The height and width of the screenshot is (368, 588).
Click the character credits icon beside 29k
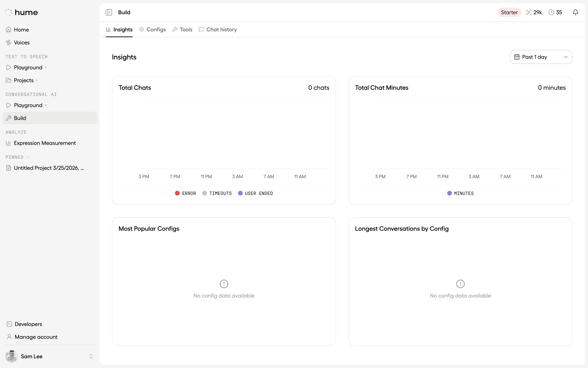coord(529,12)
